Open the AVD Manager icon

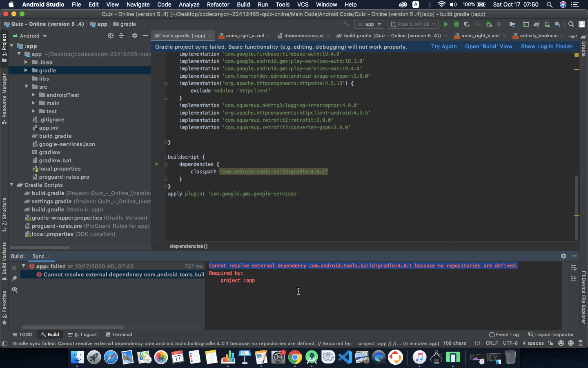(547, 24)
